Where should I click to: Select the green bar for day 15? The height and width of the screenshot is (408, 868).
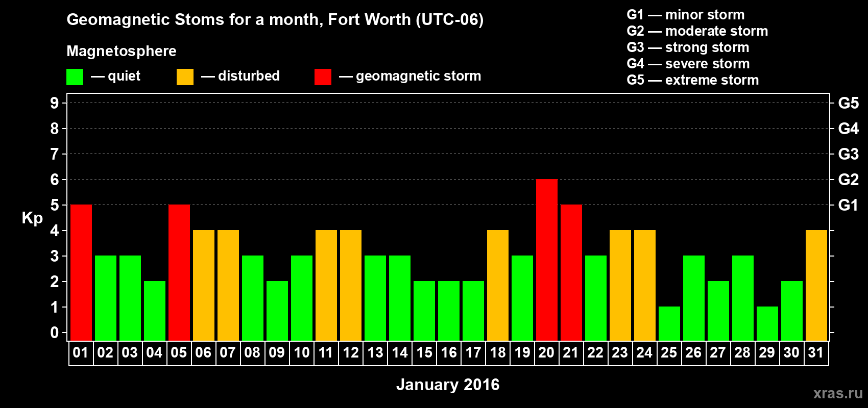424,311
